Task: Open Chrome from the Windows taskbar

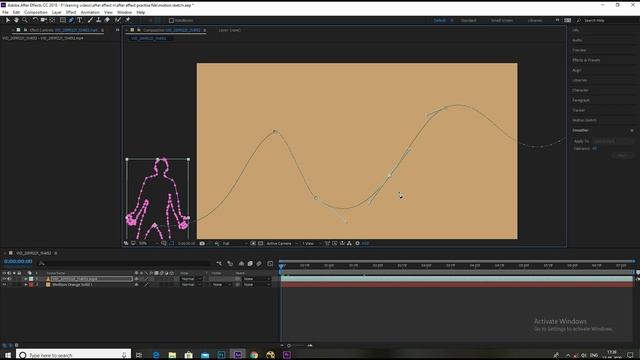Action: click(x=254, y=355)
